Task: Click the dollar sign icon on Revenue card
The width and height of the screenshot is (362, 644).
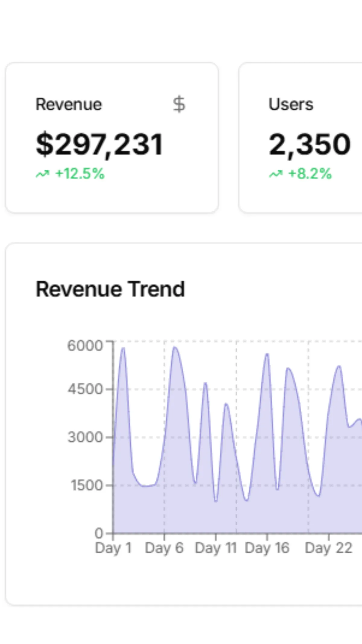Action: point(179,104)
